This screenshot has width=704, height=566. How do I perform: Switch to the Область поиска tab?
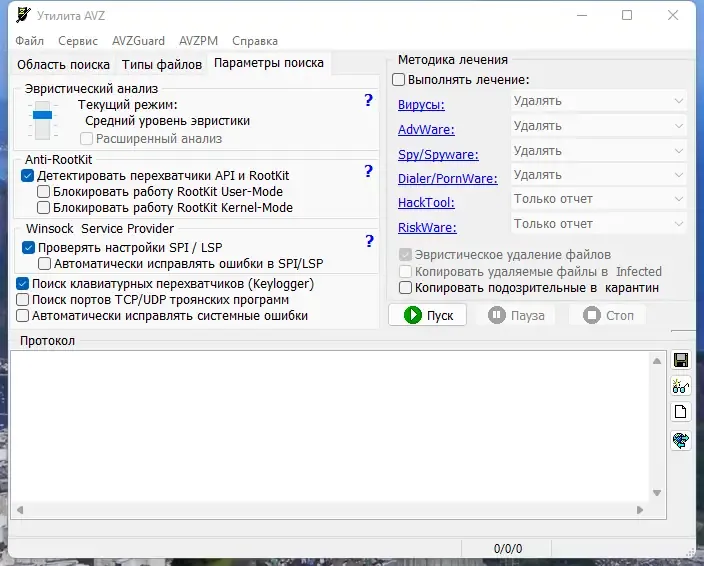[63, 65]
